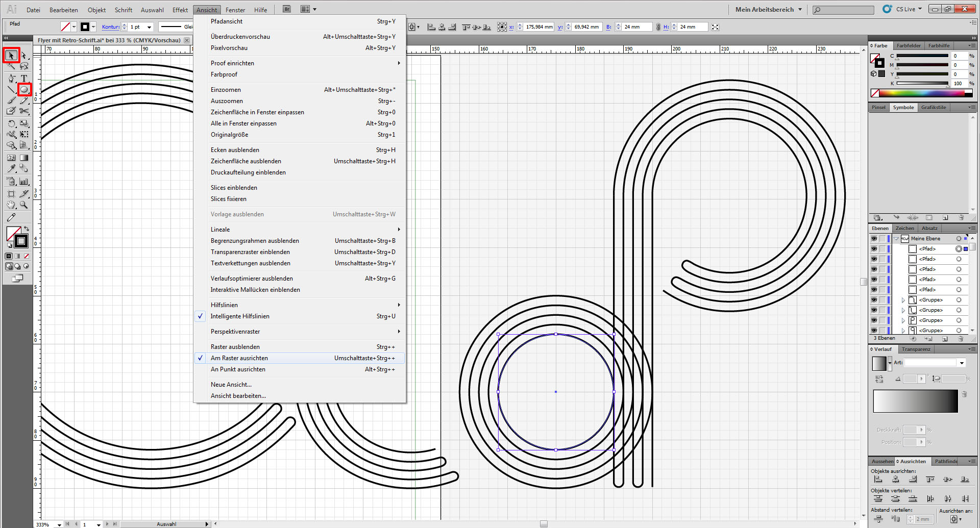Pick the Type (T) tool
This screenshot has width=980, height=528.
pos(24,78)
